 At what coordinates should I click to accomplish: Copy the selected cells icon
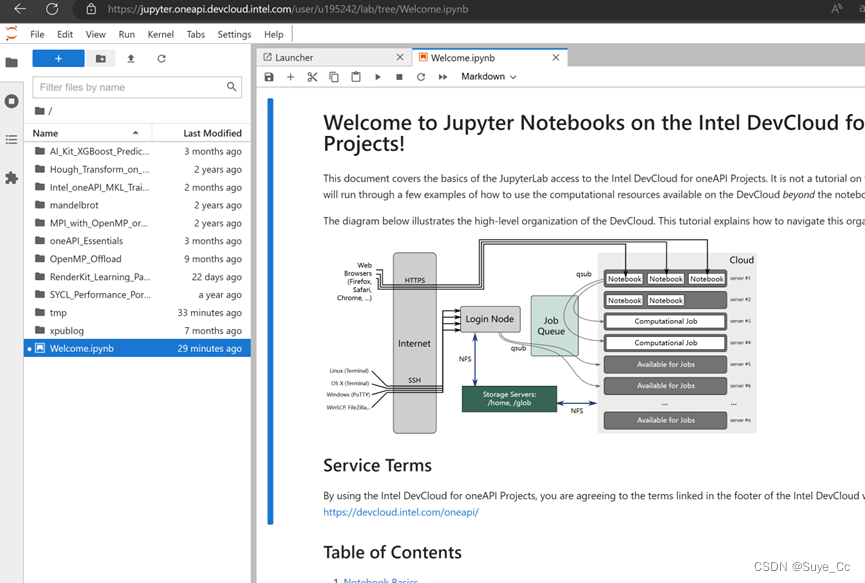(x=334, y=77)
